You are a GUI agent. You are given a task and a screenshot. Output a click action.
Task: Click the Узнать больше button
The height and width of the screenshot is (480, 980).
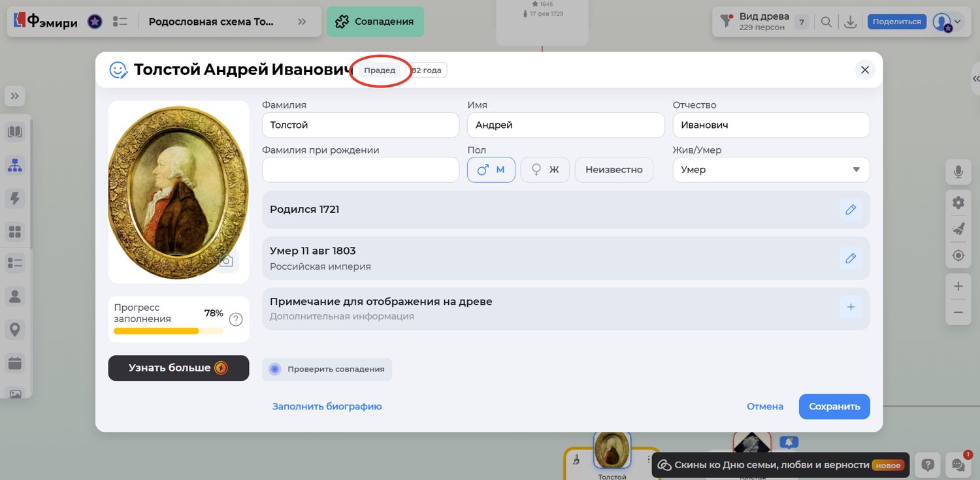(x=178, y=368)
